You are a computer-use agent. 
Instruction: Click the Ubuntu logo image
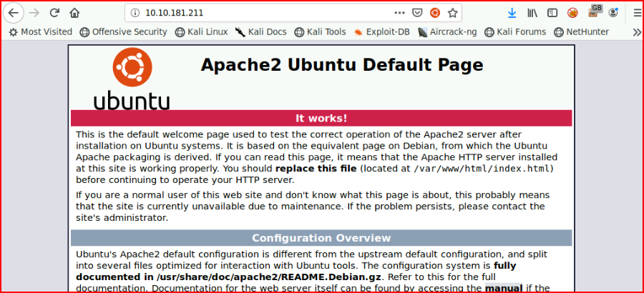132,79
